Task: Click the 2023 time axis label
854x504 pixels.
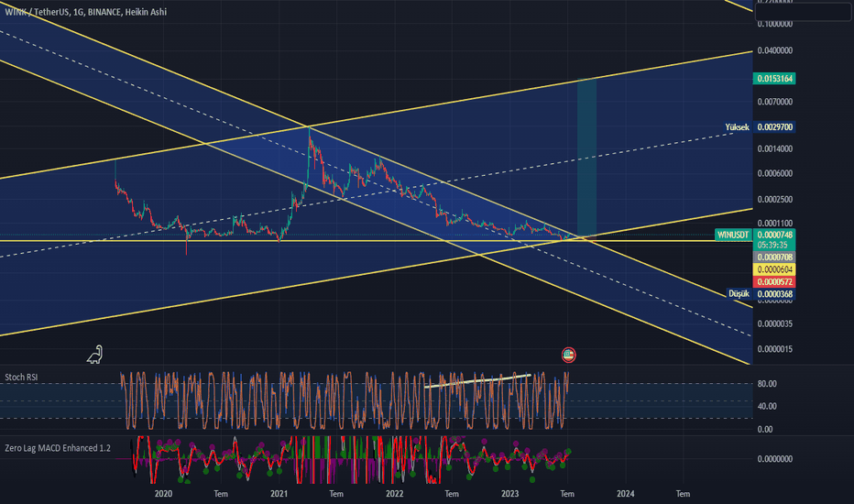Action: point(509,494)
